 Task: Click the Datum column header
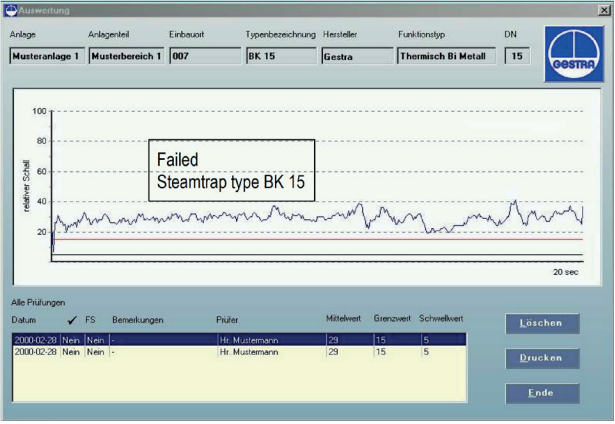pos(23,320)
